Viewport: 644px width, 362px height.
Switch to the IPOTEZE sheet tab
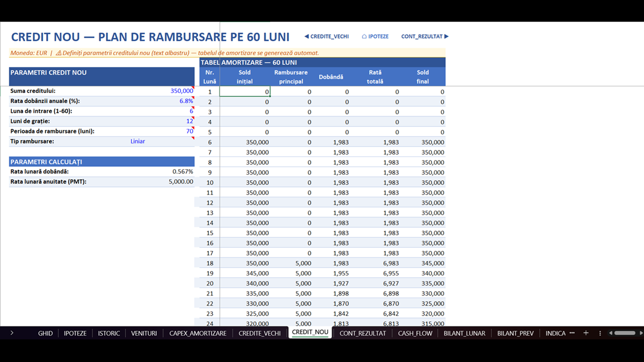pos(75,333)
